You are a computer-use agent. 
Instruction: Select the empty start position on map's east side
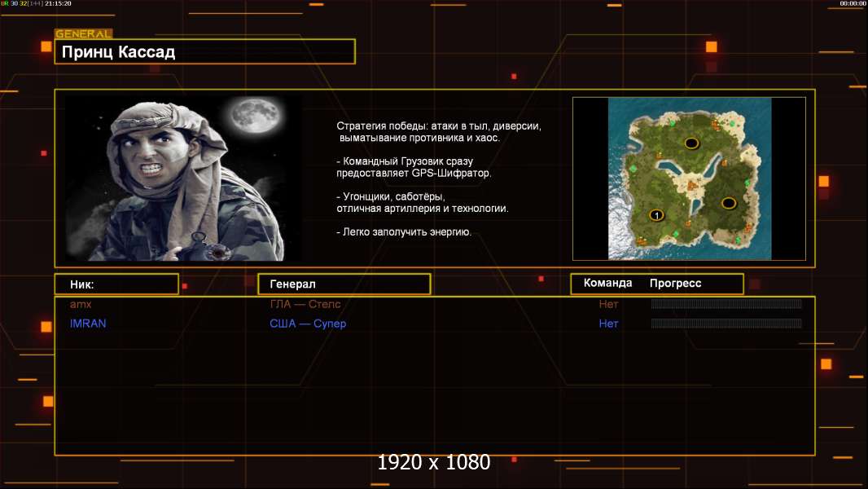pyautogui.click(x=729, y=203)
